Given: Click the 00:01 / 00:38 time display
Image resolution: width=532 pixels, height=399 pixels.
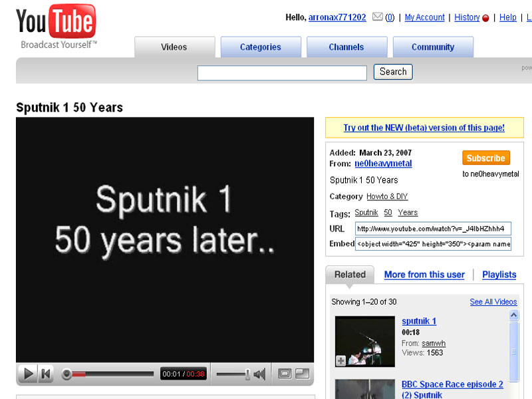Looking at the screenshot, I should (x=184, y=374).
